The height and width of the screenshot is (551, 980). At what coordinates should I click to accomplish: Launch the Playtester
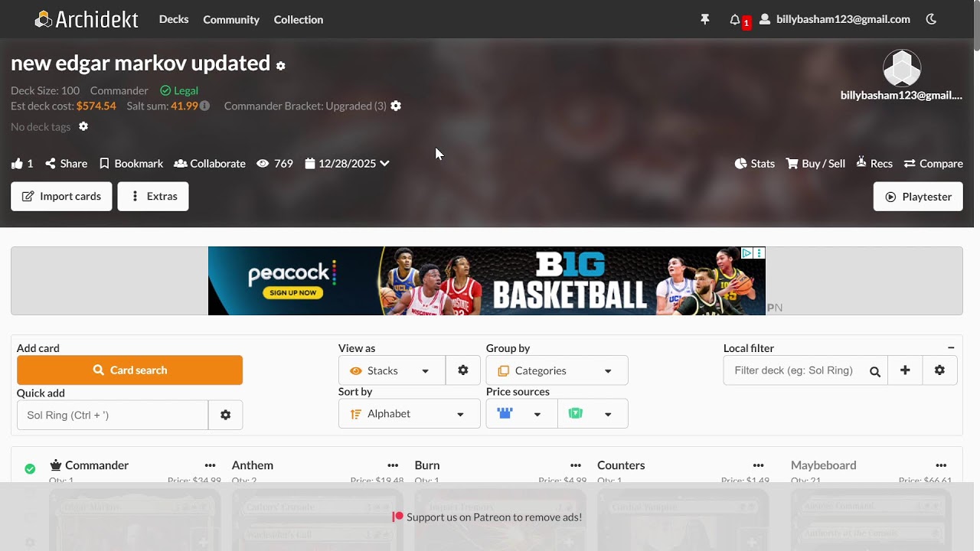[x=918, y=197]
